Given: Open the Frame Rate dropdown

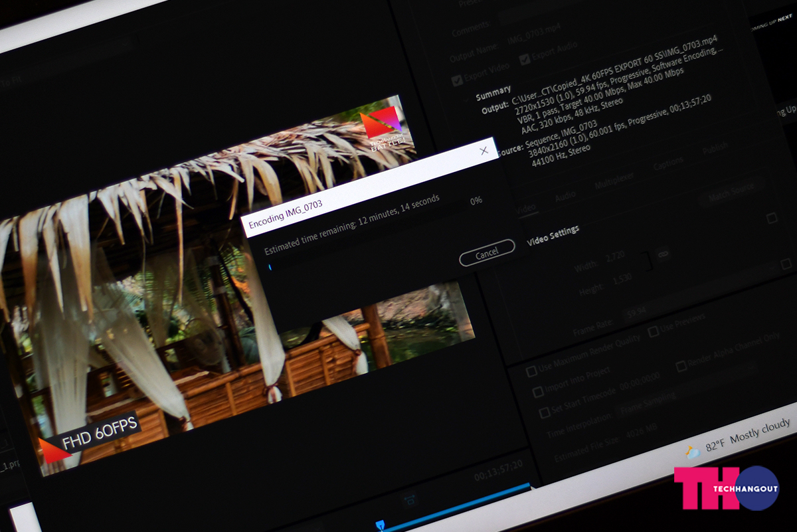Looking at the screenshot, I should point(701,290).
